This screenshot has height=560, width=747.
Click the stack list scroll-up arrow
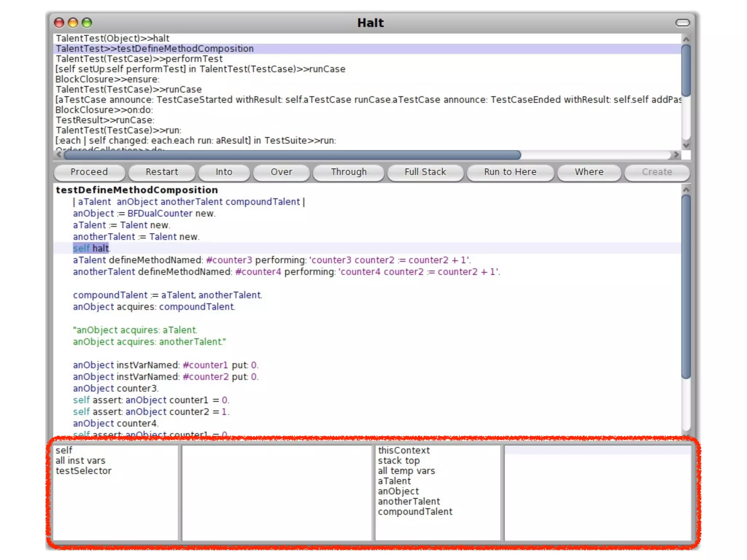(686, 39)
